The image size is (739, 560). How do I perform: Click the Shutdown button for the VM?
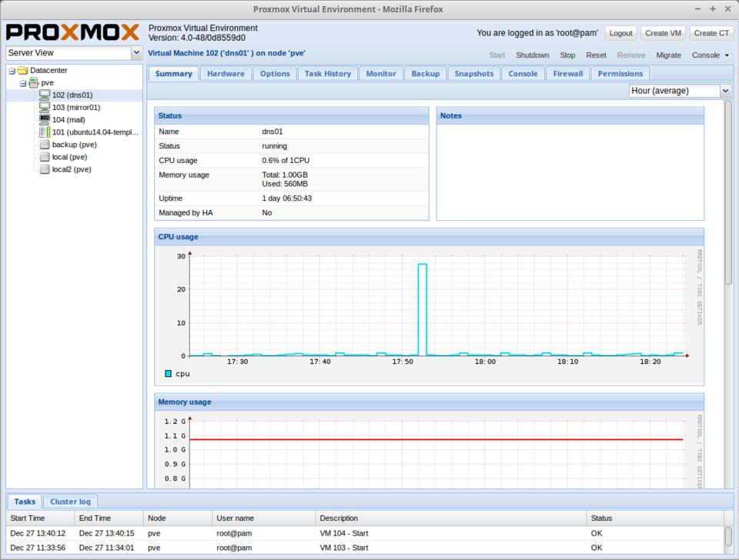(532, 55)
